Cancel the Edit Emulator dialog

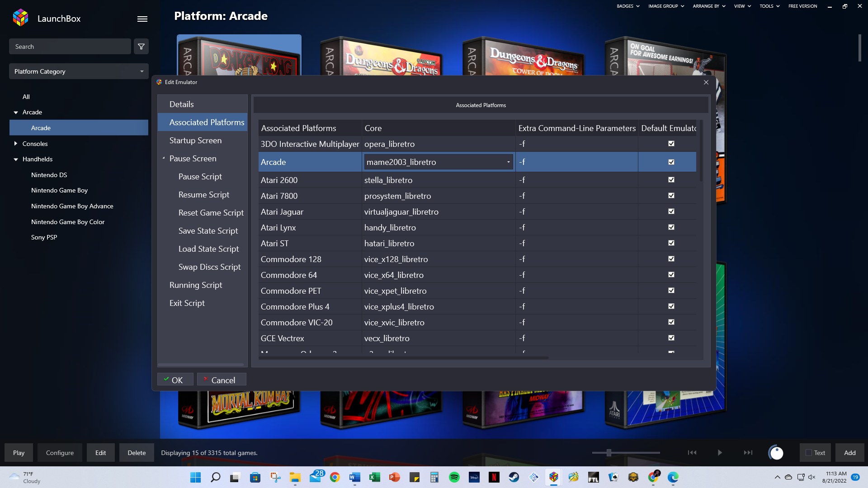tap(222, 380)
